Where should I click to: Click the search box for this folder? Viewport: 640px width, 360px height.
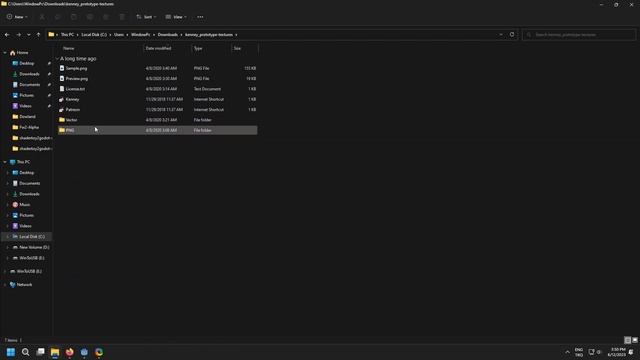(579, 35)
